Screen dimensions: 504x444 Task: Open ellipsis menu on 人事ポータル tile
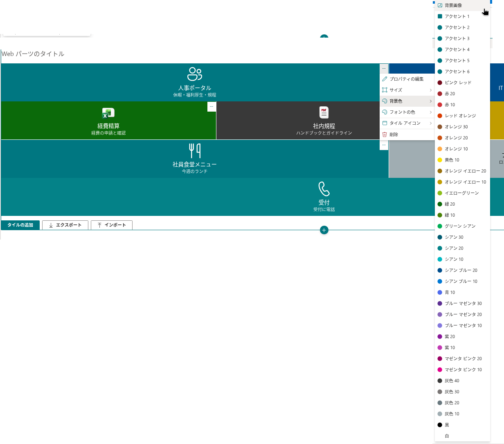pos(384,68)
